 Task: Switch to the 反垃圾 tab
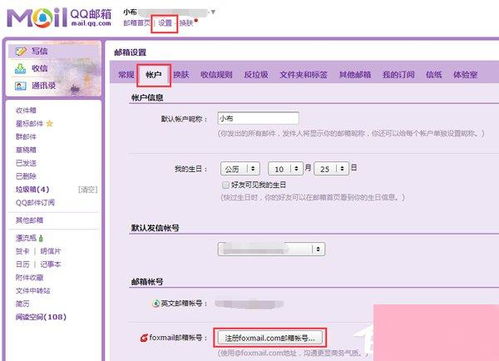(256, 75)
